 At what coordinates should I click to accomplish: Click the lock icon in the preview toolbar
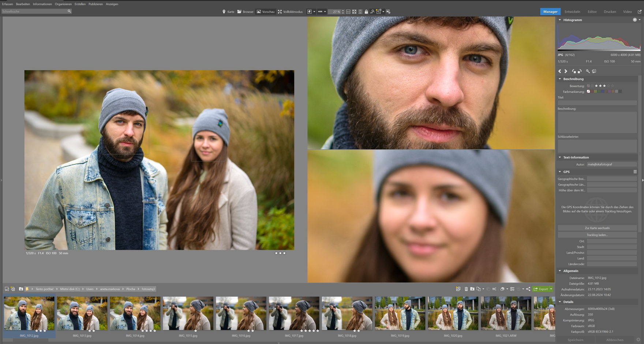point(366,12)
